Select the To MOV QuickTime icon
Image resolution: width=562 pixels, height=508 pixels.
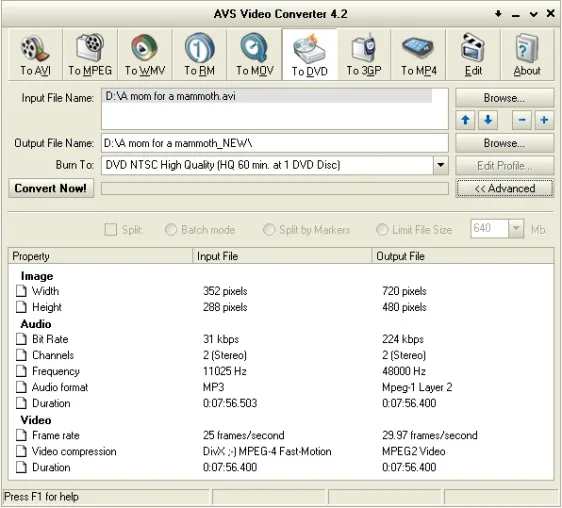tap(254, 54)
